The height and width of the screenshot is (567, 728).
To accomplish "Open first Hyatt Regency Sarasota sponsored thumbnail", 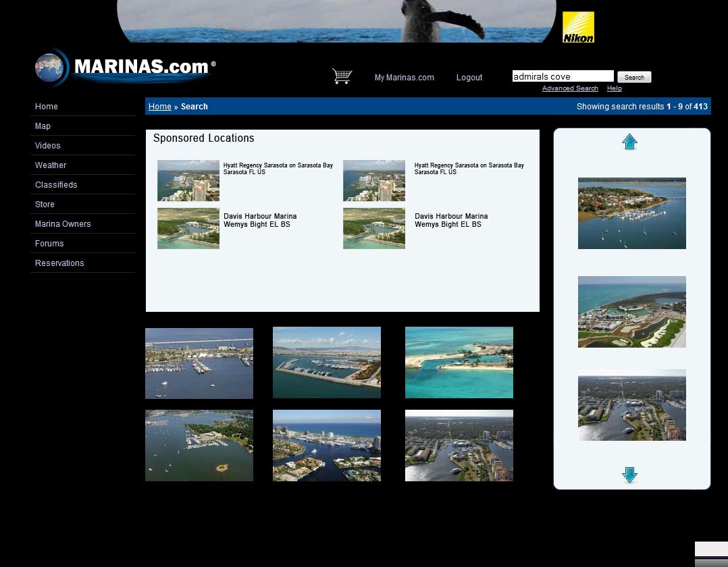I will 188,180.
